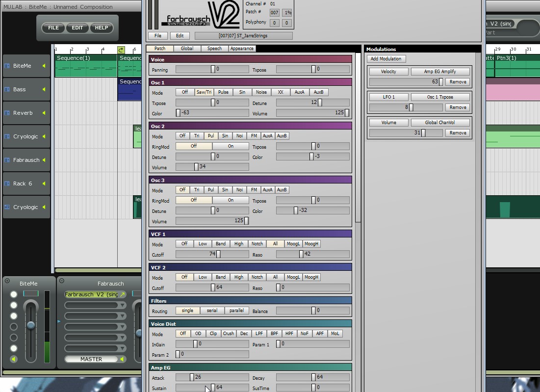The height and width of the screenshot is (392, 540).
Task: Open MU.LAB HELP menu
Action: tap(101, 28)
